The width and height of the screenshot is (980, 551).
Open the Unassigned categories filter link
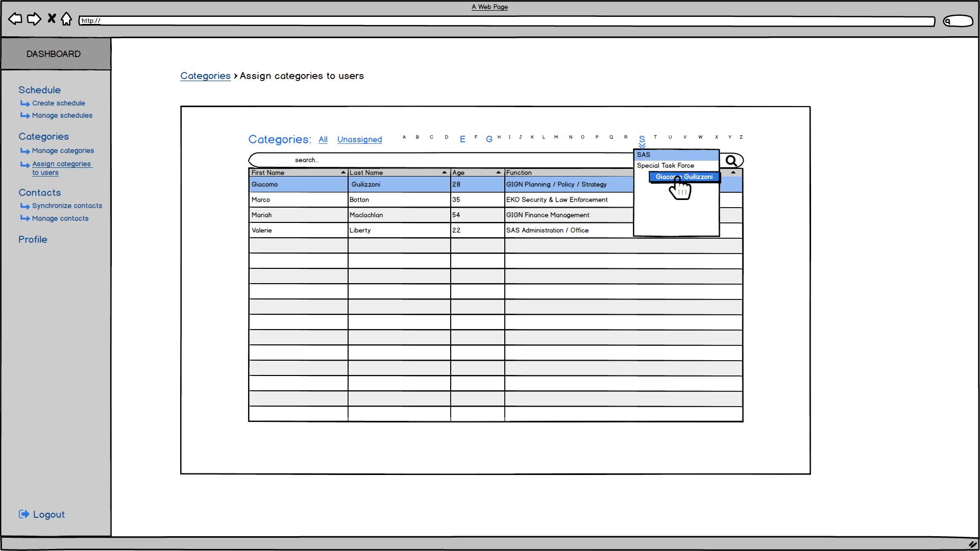click(359, 140)
